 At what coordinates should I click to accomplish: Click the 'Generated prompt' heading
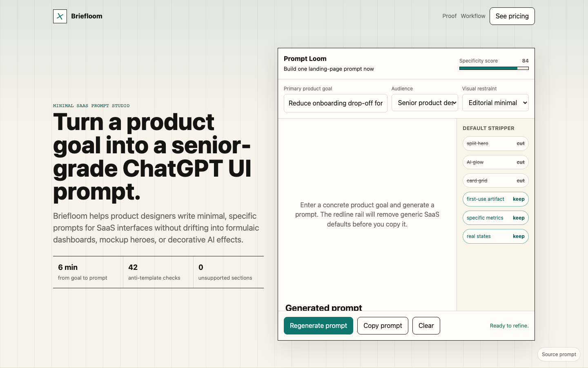324,307
